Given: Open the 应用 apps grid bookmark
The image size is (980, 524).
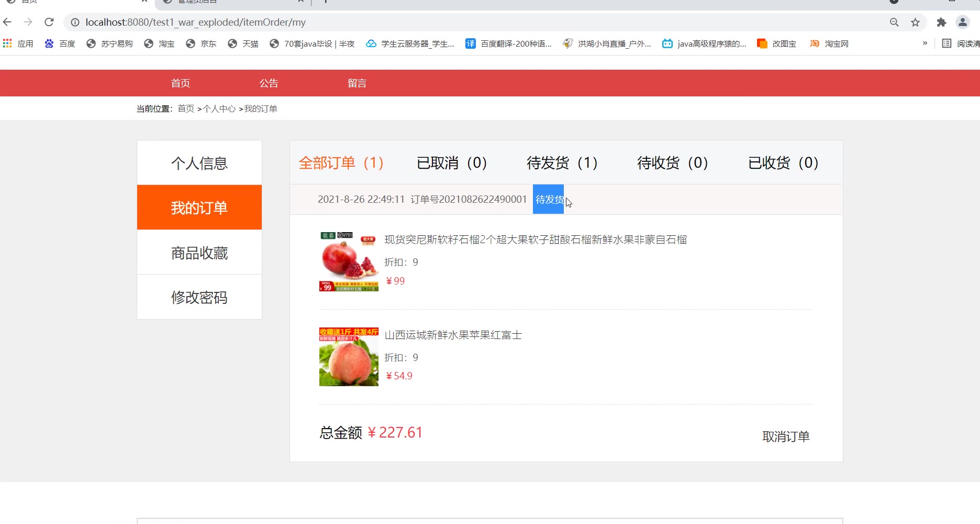Looking at the screenshot, I should [x=18, y=43].
